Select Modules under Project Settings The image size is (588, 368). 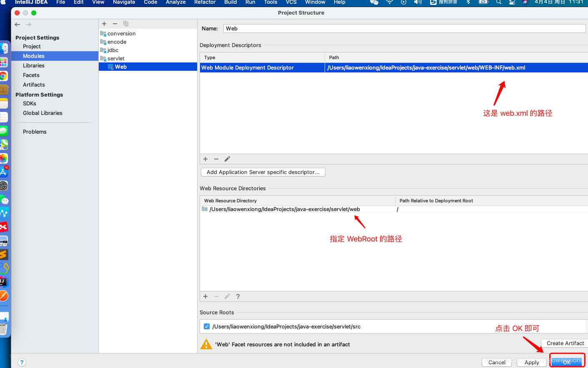pyautogui.click(x=55, y=56)
